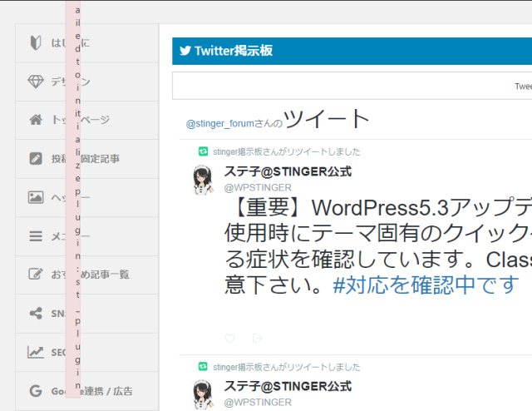
Task: Click the pencil square icon for posts
Action: pyautogui.click(x=36, y=159)
